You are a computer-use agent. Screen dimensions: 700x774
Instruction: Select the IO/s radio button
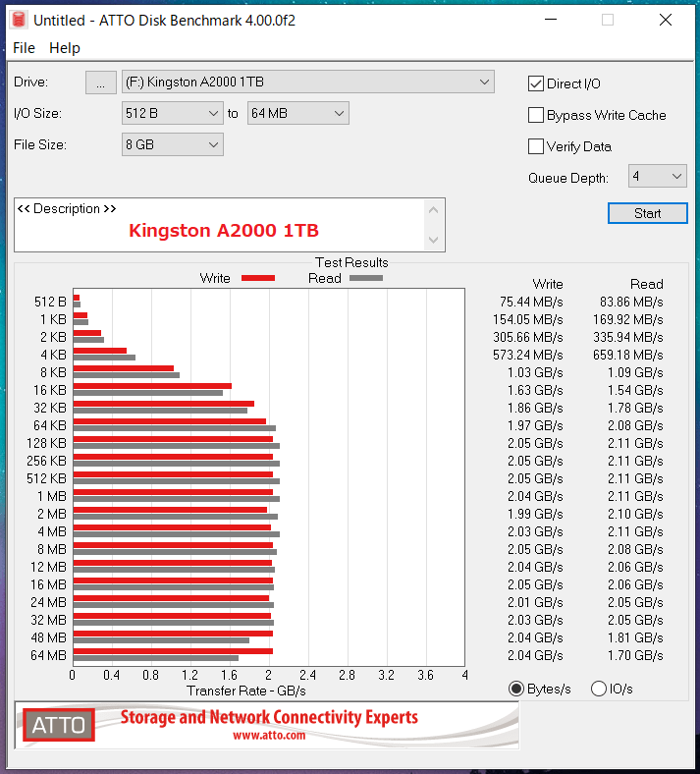(x=598, y=689)
